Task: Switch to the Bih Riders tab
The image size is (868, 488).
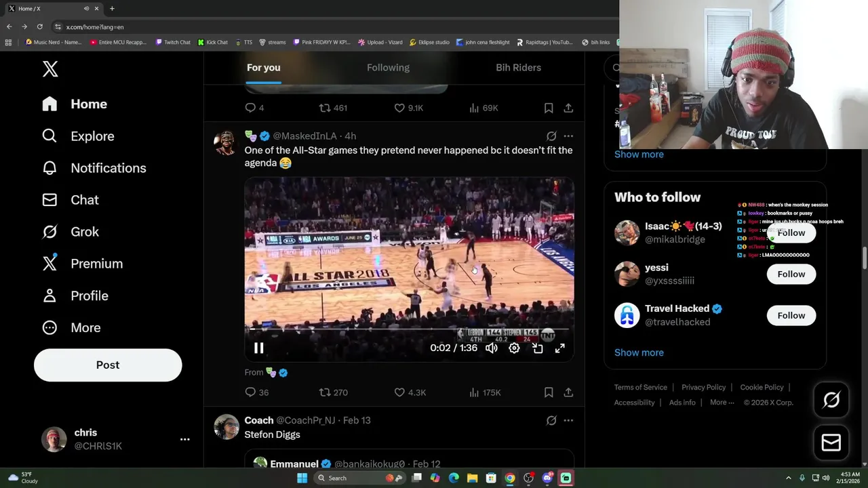Action: [518, 68]
